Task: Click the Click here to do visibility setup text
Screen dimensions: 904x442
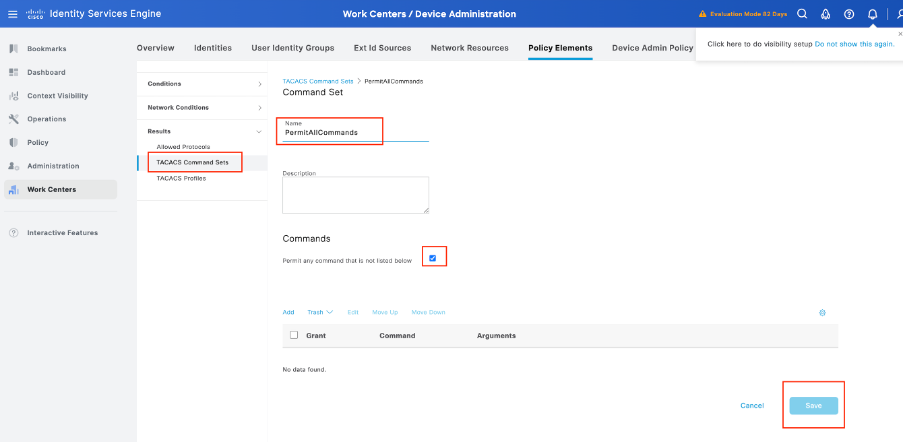Action: point(760,44)
